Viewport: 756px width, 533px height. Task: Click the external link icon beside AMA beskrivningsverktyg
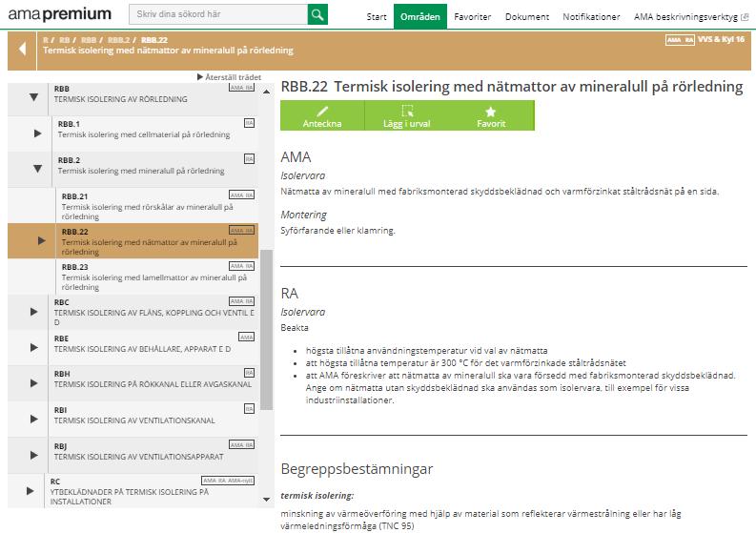click(x=745, y=17)
